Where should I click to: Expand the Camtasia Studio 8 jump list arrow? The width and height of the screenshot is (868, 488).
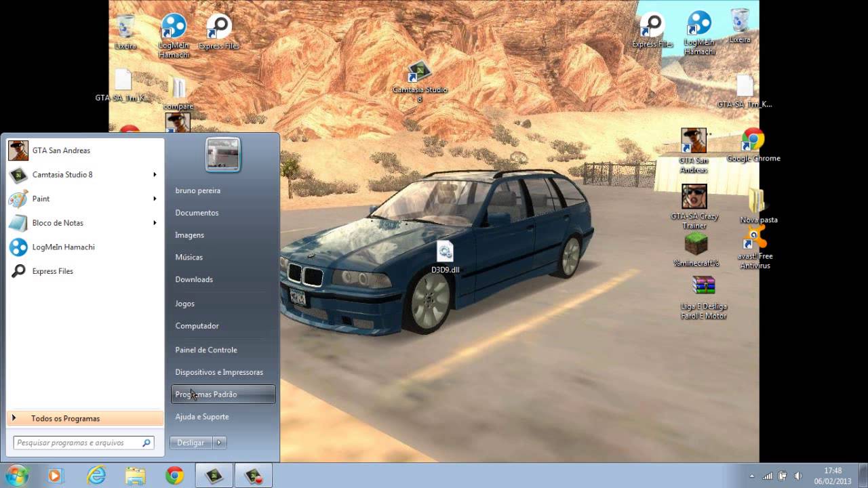155,175
